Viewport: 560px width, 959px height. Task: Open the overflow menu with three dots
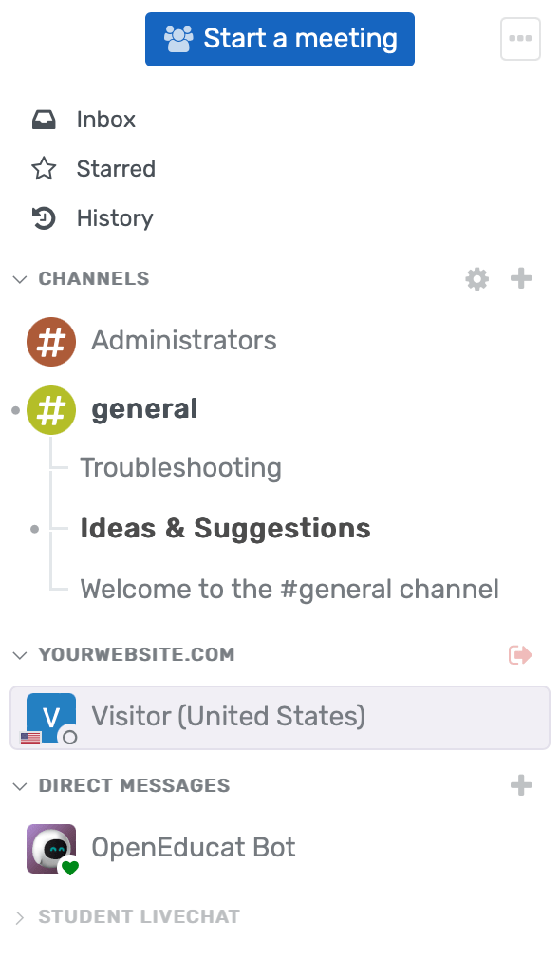pos(520,38)
